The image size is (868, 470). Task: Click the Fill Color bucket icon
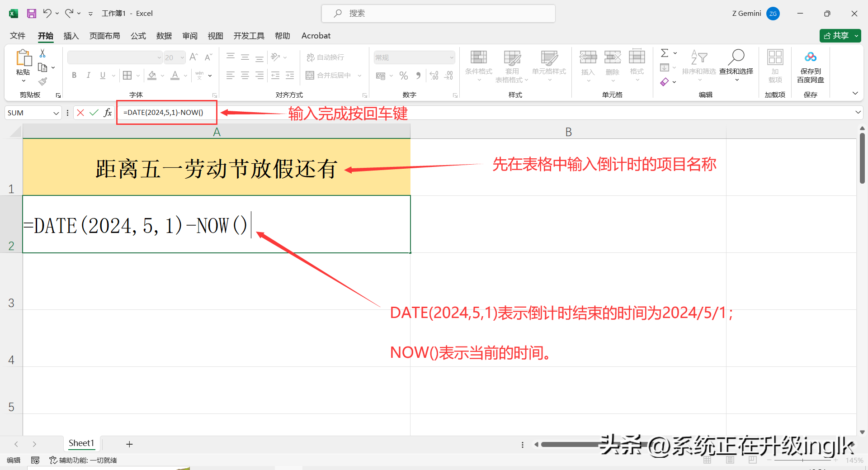pyautogui.click(x=152, y=75)
